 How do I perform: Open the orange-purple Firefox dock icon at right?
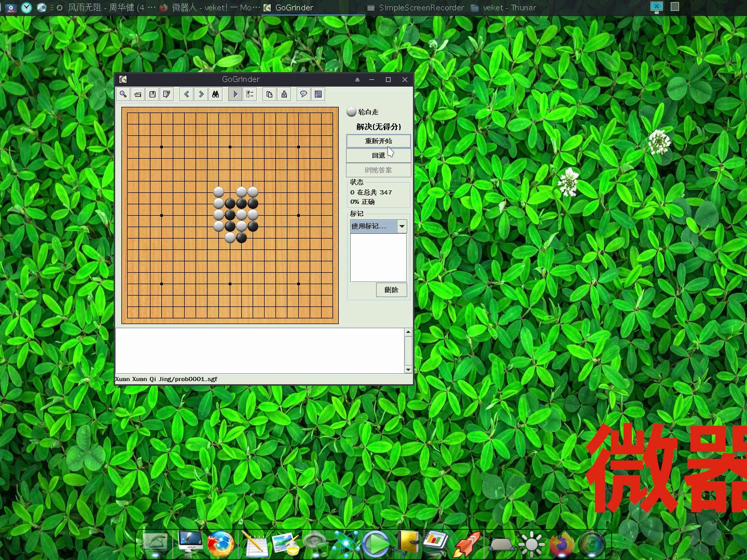tap(561, 544)
